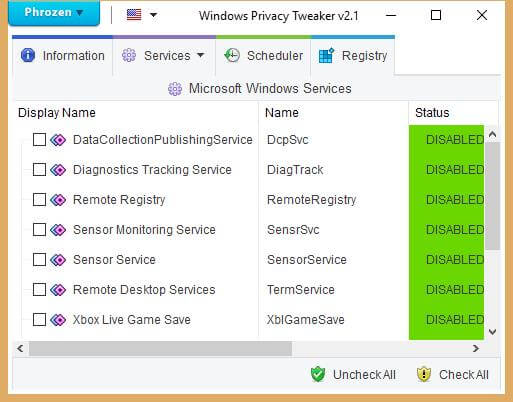Click the blue Information tab icon
513x402 pixels.
[28, 55]
